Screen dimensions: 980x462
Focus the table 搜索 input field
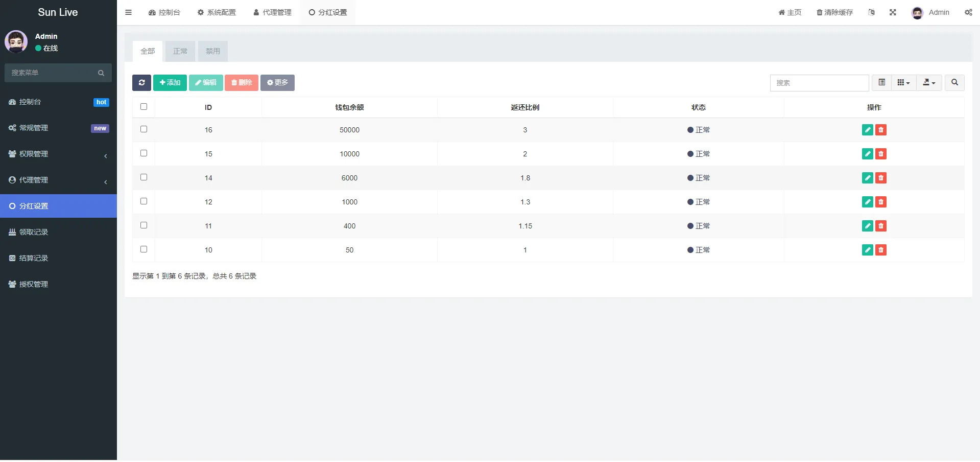coord(819,83)
